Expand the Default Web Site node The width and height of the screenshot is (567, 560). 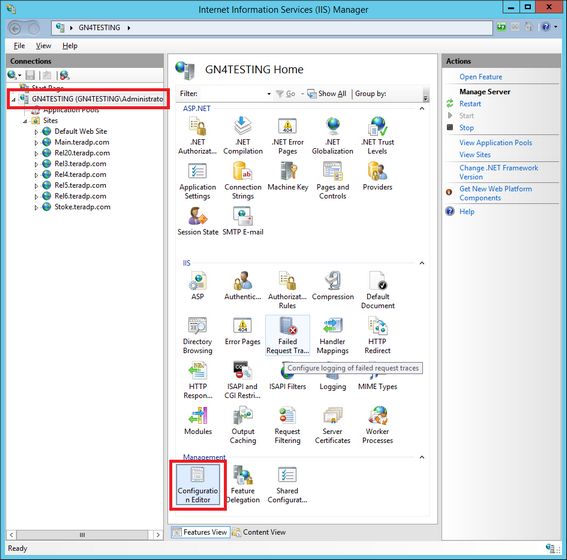36,132
